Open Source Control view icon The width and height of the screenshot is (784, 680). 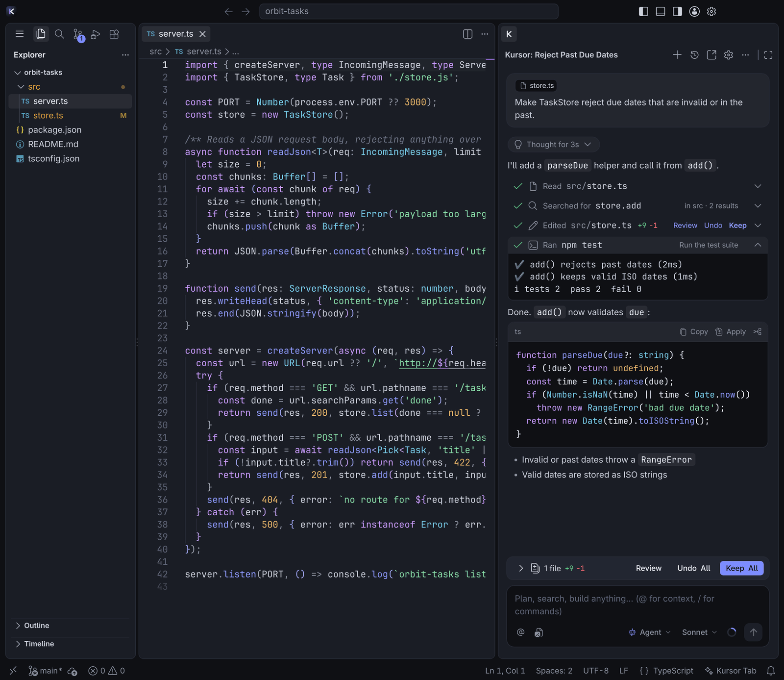pyautogui.click(x=78, y=34)
